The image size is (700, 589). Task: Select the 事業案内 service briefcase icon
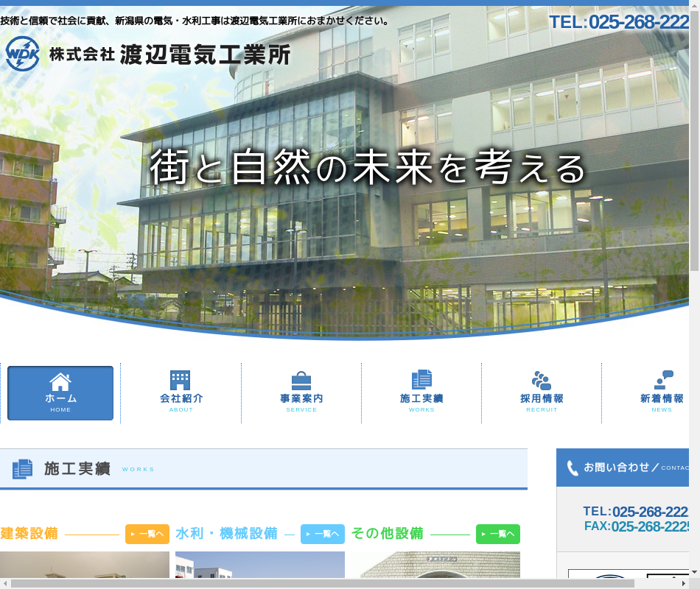pos(301,381)
